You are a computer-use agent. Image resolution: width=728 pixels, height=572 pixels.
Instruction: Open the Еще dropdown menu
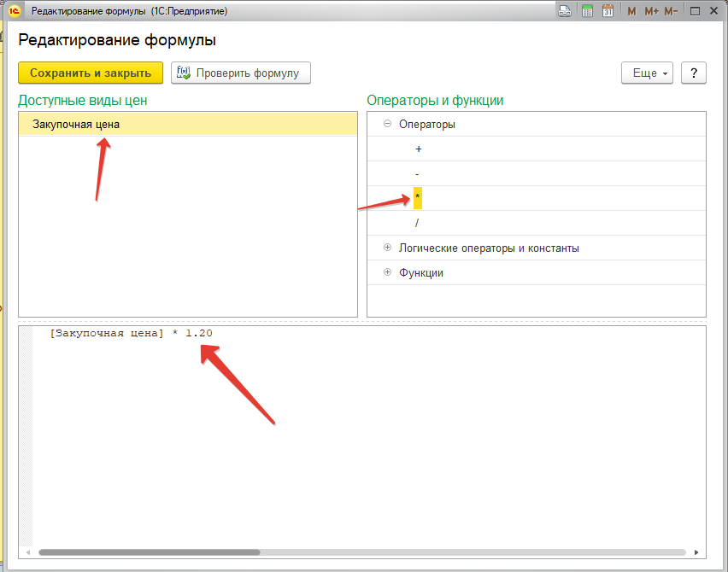(x=647, y=73)
